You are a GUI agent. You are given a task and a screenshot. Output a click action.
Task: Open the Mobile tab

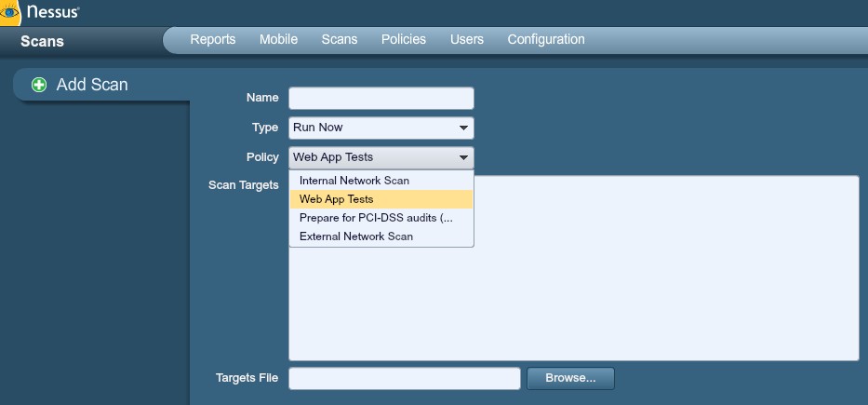coord(278,40)
